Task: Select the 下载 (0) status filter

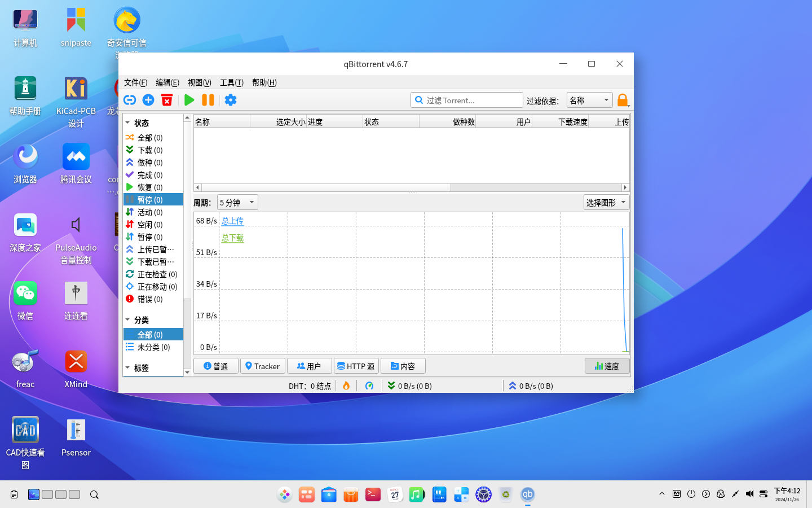Action: click(x=150, y=150)
